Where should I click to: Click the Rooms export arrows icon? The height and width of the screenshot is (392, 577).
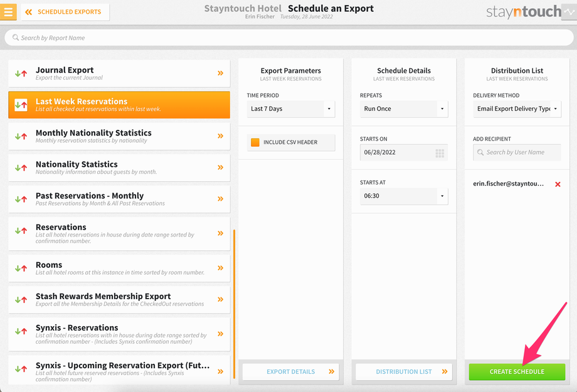coord(21,268)
